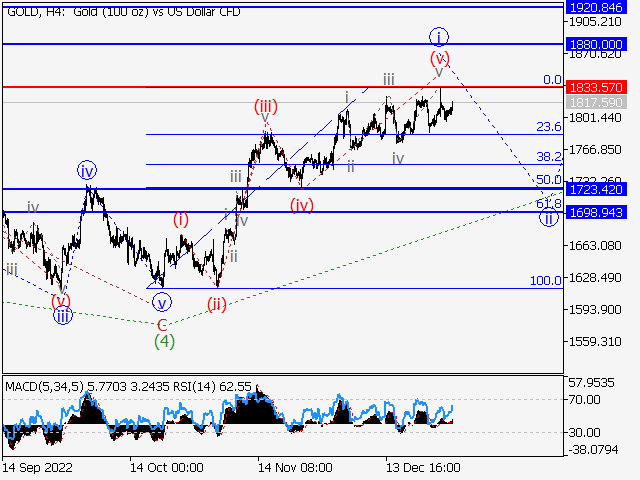Select the Fibonacci 50.0 level label
This screenshot has height=480, width=640.
549,180
